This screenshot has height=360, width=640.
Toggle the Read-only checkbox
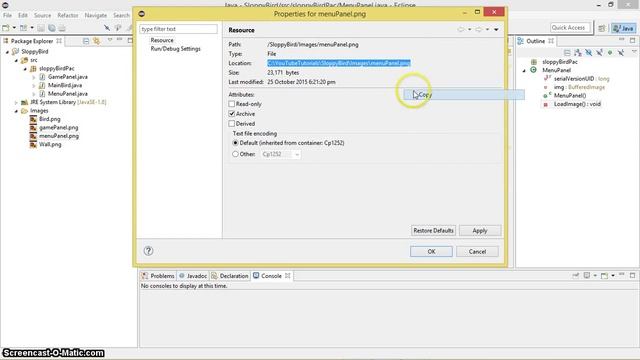tap(232, 104)
